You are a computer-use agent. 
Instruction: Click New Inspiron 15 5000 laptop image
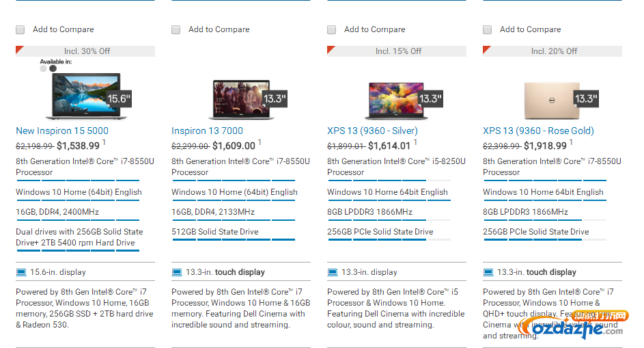point(86,96)
